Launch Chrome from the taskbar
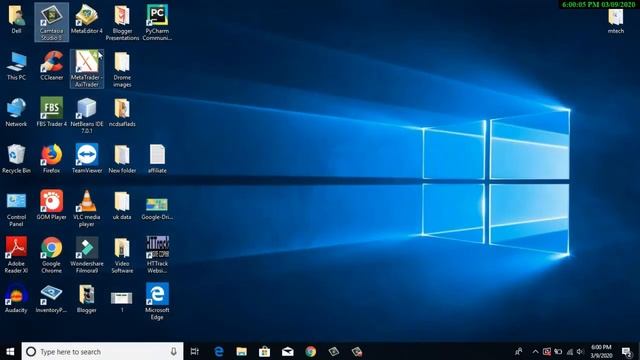Image resolution: width=640 pixels, height=360 pixels. coord(311,351)
